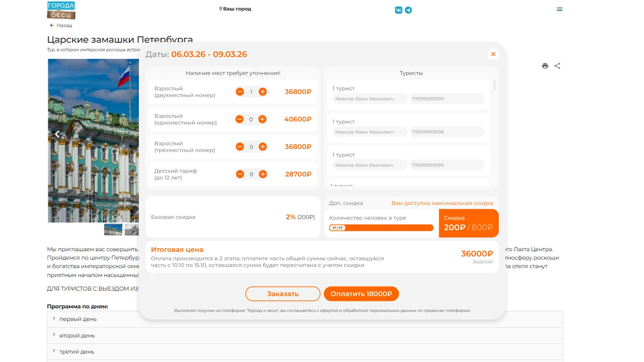Focus the third tourist phone field

click(447, 165)
